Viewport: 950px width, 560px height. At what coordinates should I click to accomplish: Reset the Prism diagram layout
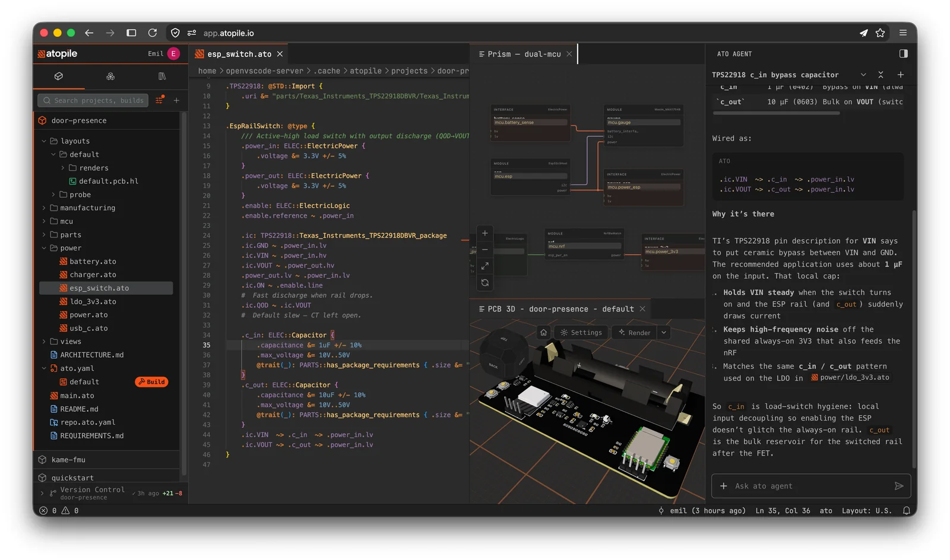pyautogui.click(x=484, y=283)
